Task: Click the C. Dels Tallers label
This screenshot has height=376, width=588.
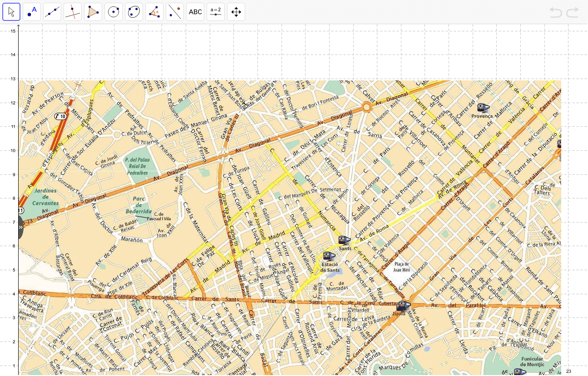Action: coord(543,189)
